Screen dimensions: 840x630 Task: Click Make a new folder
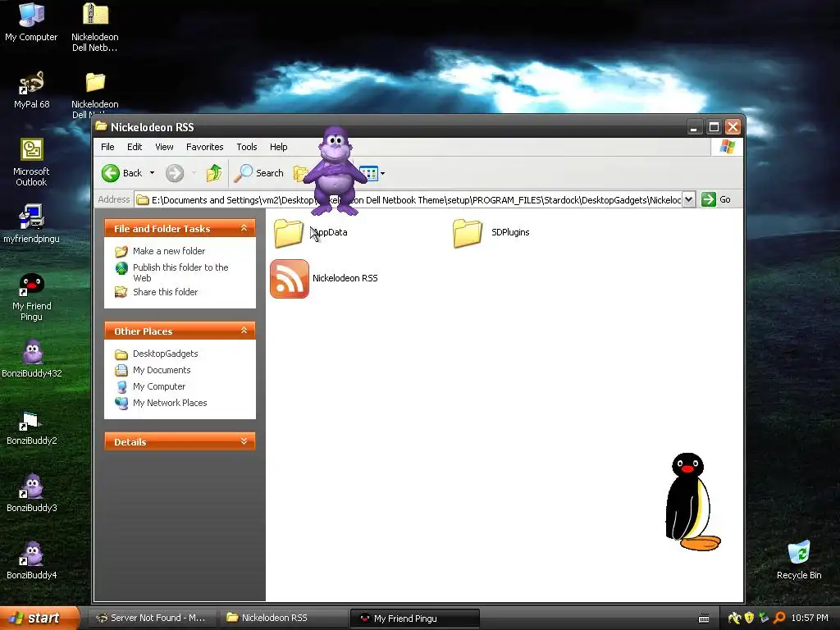pos(169,251)
